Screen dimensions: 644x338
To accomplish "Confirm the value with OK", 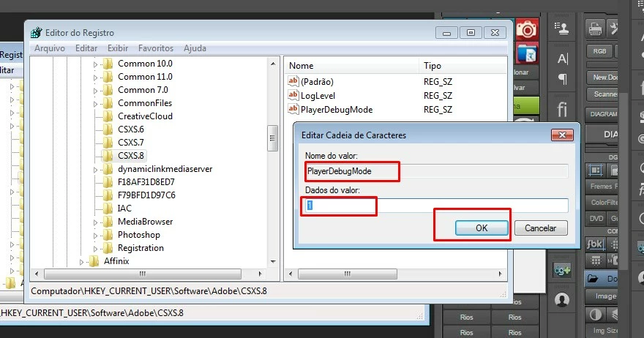I will pyautogui.click(x=482, y=228).
